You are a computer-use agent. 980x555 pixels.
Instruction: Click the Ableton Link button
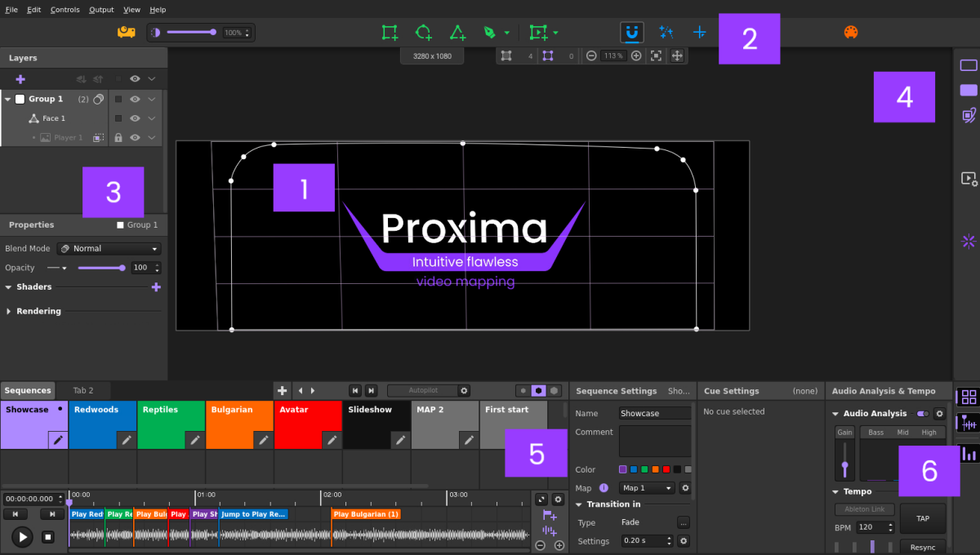pos(865,509)
